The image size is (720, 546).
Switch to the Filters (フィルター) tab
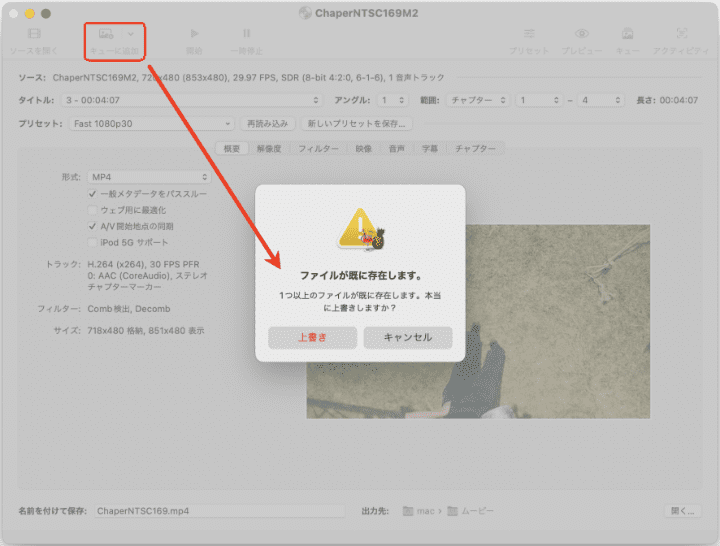317,148
